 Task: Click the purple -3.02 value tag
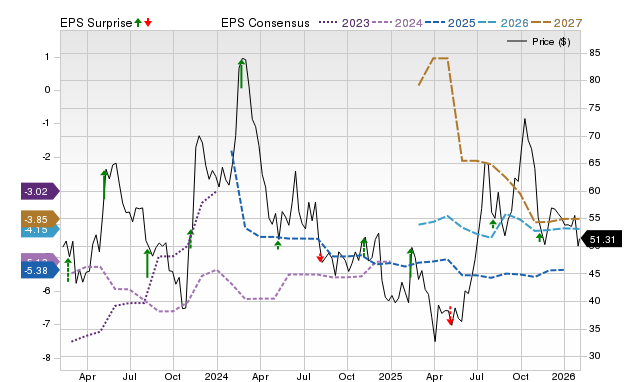pos(40,191)
